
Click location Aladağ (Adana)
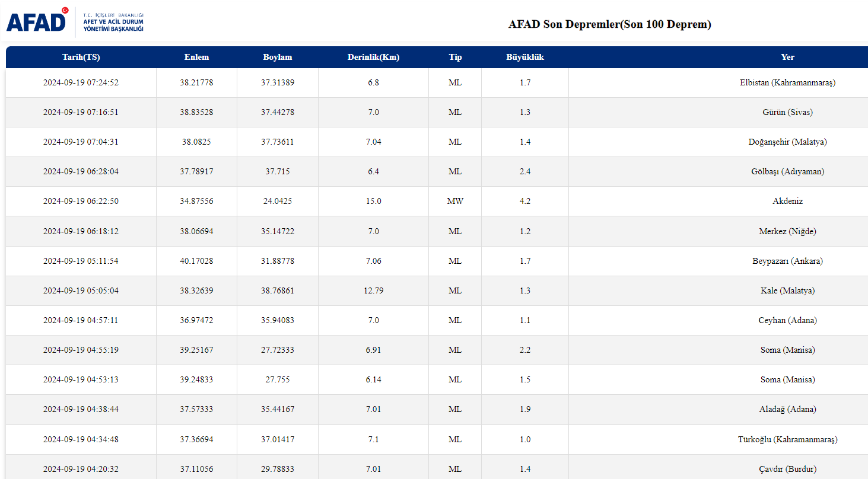(x=787, y=410)
